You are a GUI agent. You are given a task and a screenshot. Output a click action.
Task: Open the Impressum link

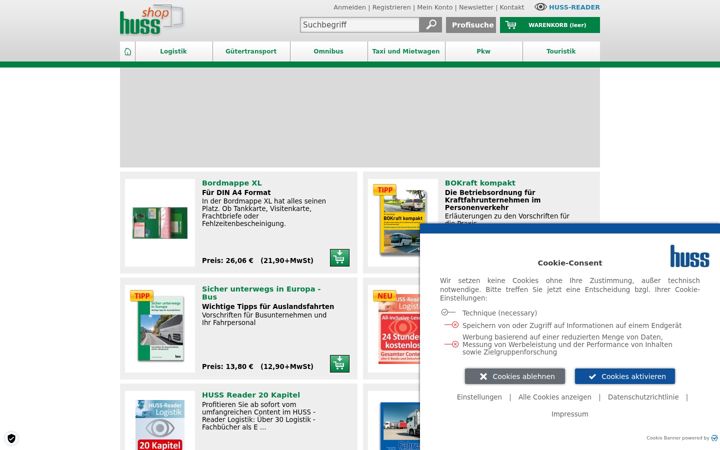(569, 414)
